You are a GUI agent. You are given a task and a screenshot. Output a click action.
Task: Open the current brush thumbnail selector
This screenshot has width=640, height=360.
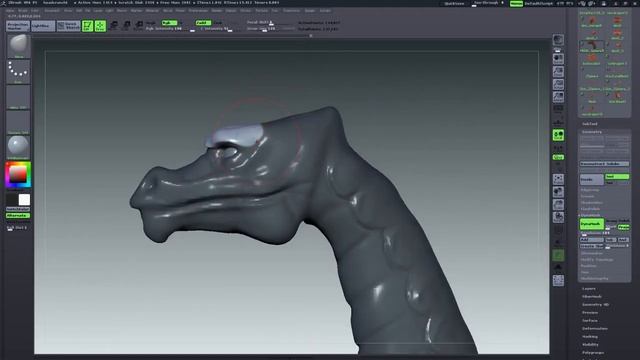tap(18, 46)
